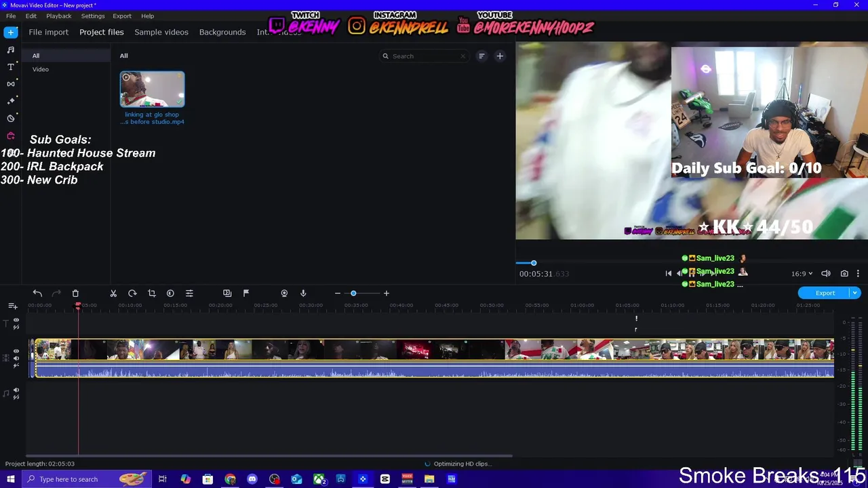Toggle linking on the audio track
Screen dimensions: 868x488
coord(16,397)
